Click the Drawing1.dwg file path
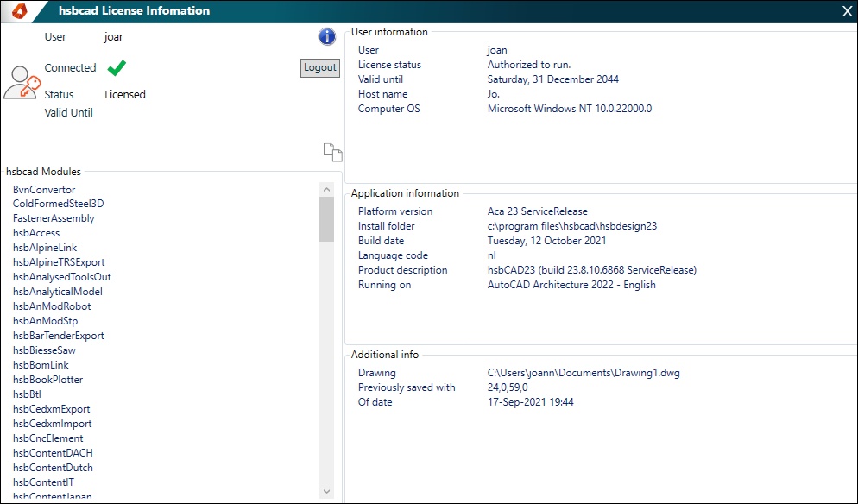 584,373
